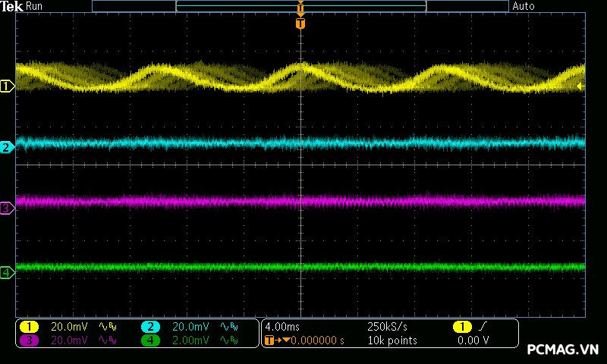Click the rising edge trigger slope icon
607x364 pixels.
485,327
